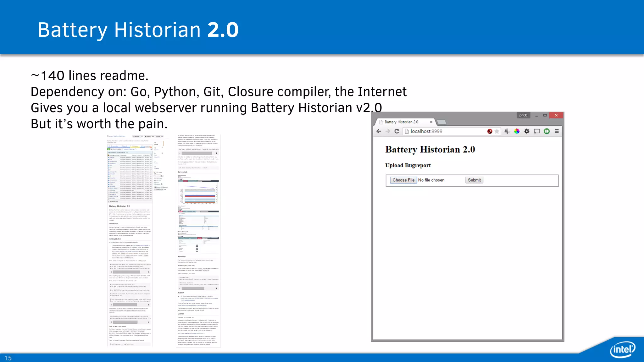Open the Chrome hamburger menu
Viewport: 644px width, 362px height.
(557, 131)
